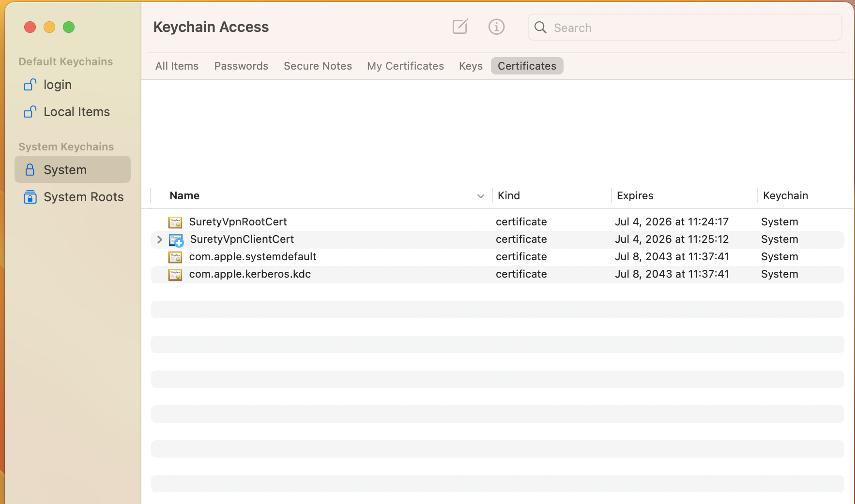Sort by the Expires column header
The image size is (855, 504).
click(x=635, y=195)
